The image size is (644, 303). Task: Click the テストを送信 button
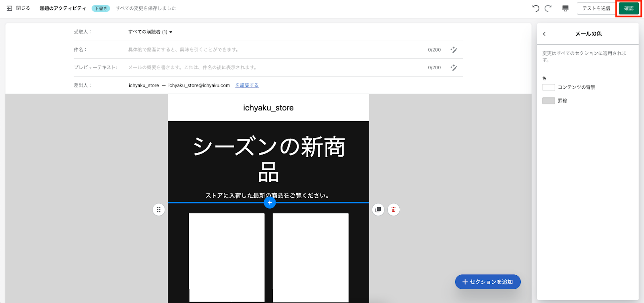(x=596, y=8)
